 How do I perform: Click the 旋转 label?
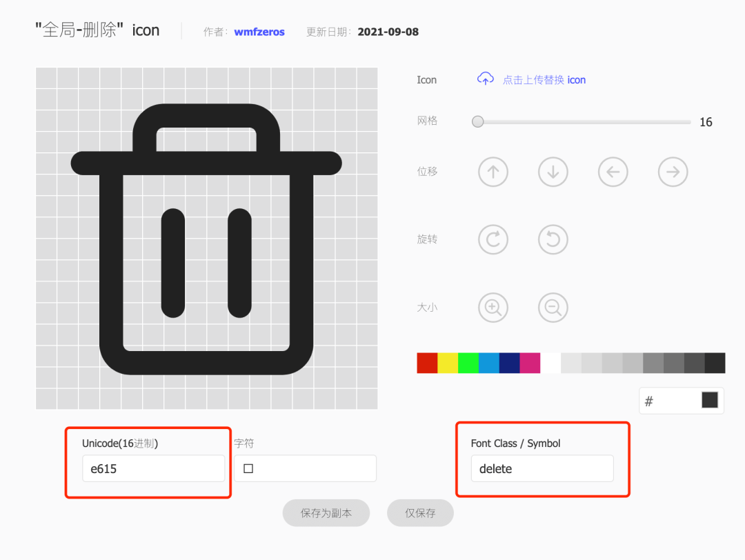[427, 239]
